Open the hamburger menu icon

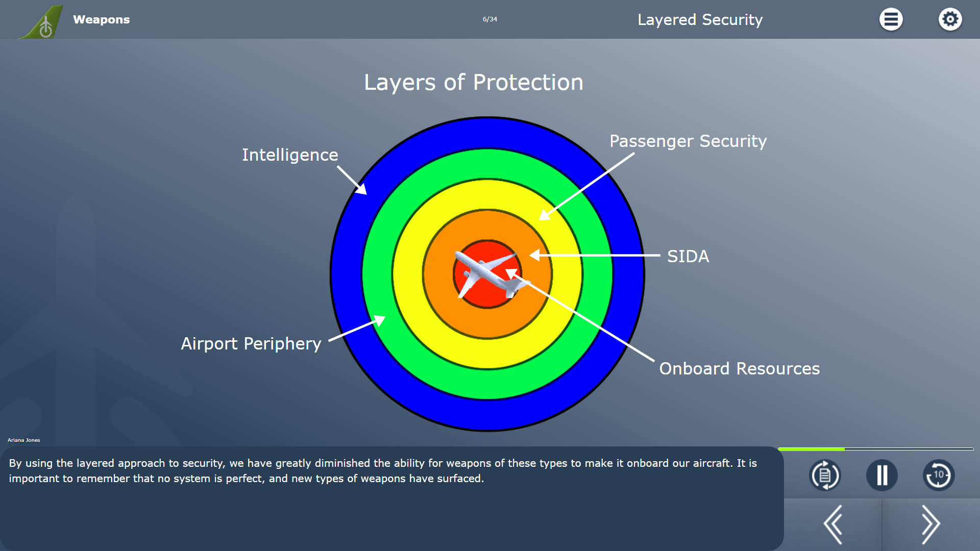coord(891,19)
